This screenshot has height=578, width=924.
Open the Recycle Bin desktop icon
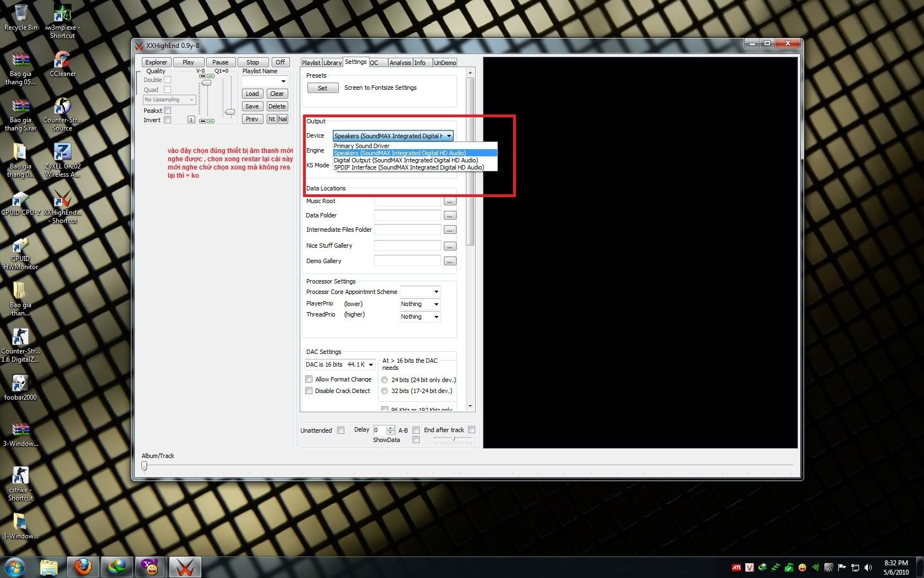click(x=20, y=18)
